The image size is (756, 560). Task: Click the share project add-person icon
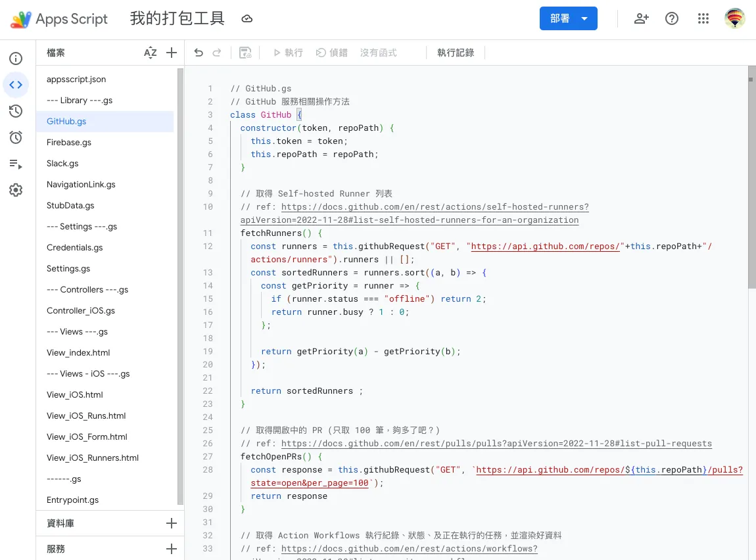(641, 19)
